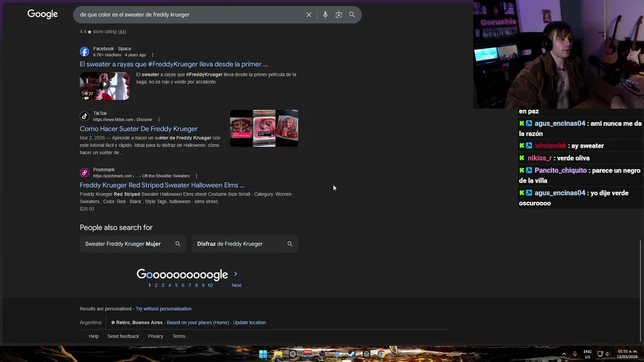Click the TikTok favicon icon

click(x=85, y=117)
